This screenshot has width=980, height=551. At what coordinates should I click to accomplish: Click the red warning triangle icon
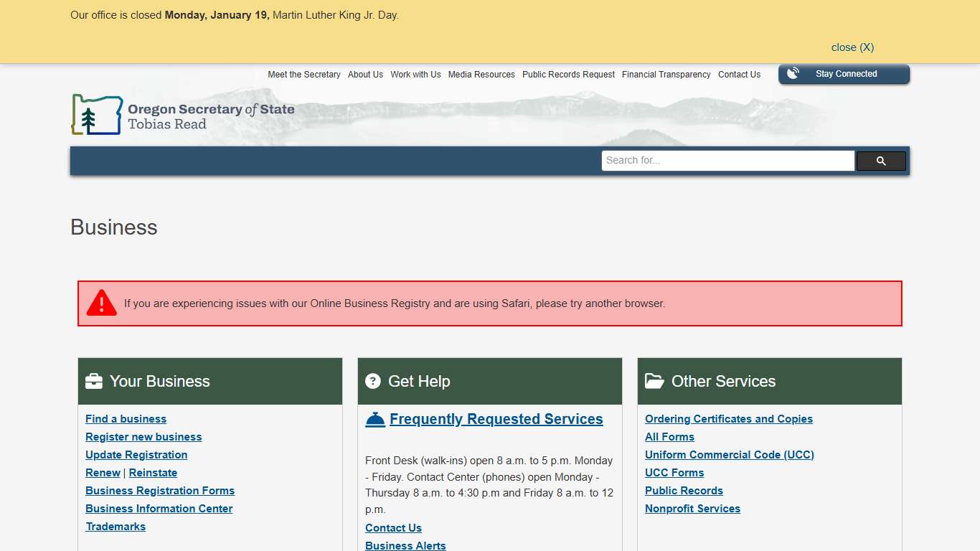coord(102,303)
